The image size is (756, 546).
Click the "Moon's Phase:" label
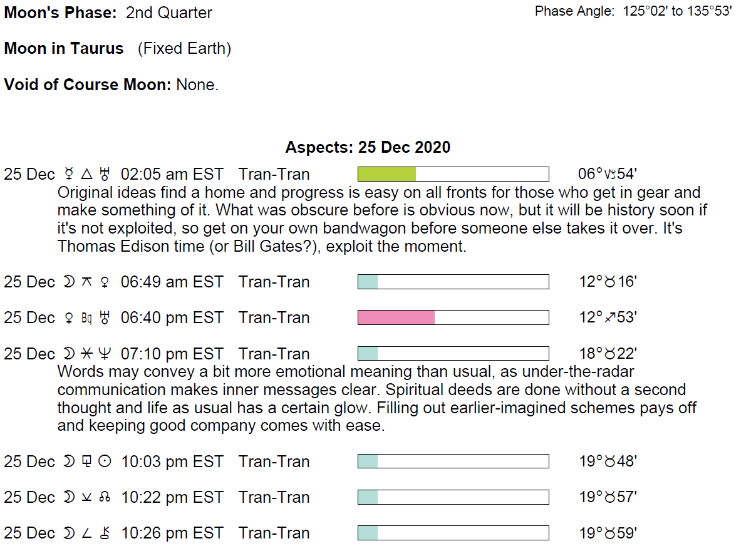(x=60, y=13)
